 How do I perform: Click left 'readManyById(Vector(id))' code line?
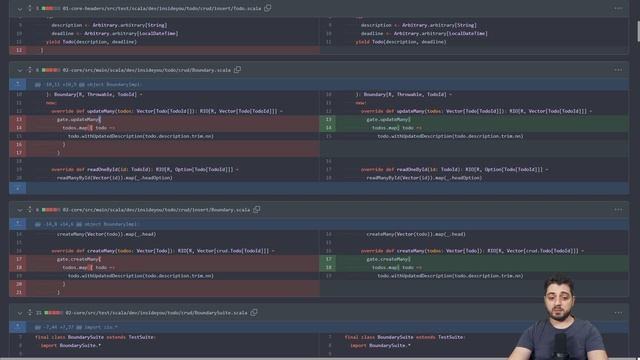115,178
